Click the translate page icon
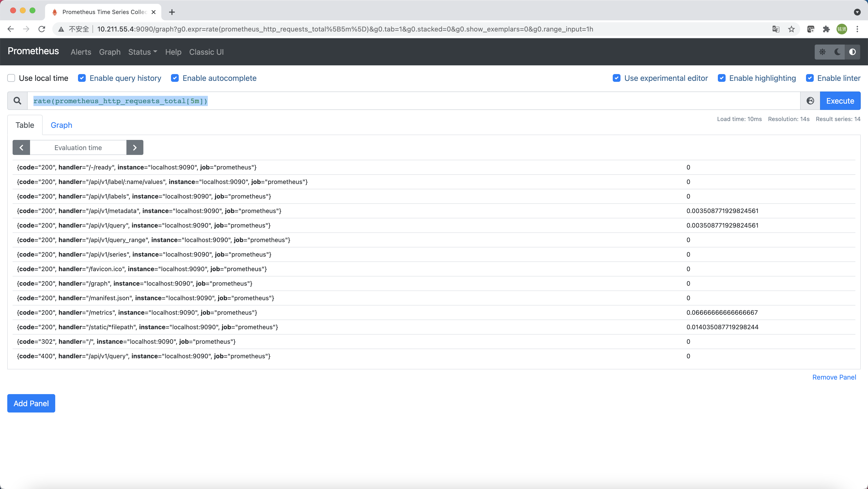Viewport: 868px width, 489px height. point(776,29)
